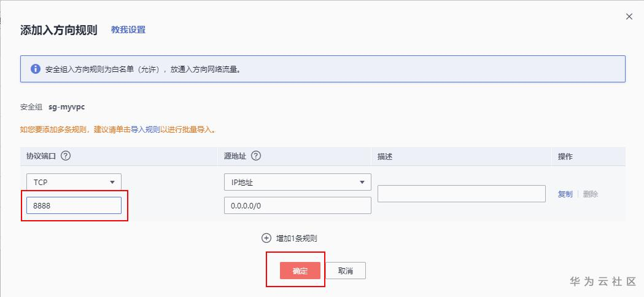Screen dimensions: 644x297
Task: Click the source address field 0.0.0.0/0
Action: tap(297, 205)
